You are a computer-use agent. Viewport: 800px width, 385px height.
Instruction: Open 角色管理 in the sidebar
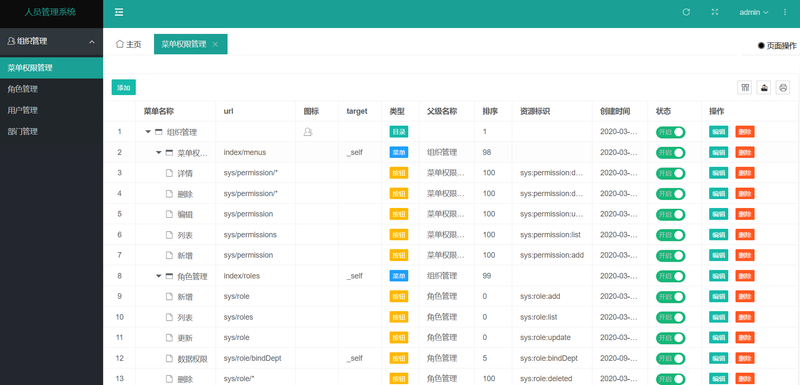tap(52, 89)
